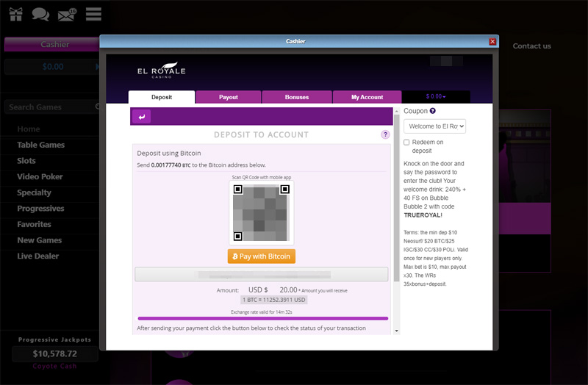This screenshot has width=588, height=385.
Task: Click the sidebar $0.00 balance display
Action: (52, 67)
